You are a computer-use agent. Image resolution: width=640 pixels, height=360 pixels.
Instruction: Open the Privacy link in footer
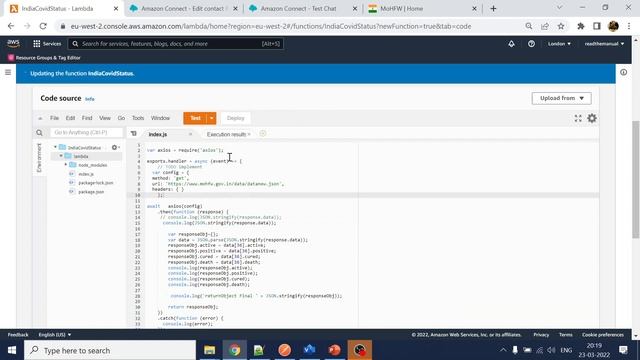click(541, 335)
